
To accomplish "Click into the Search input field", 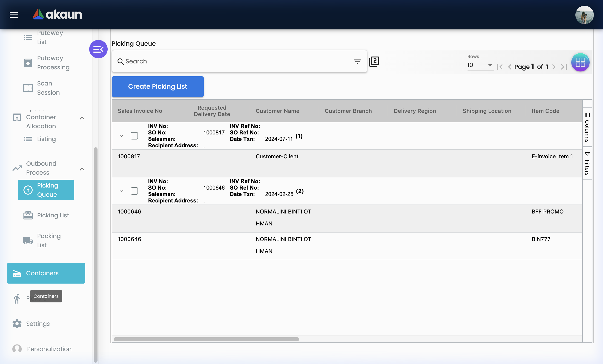I will click(x=235, y=61).
